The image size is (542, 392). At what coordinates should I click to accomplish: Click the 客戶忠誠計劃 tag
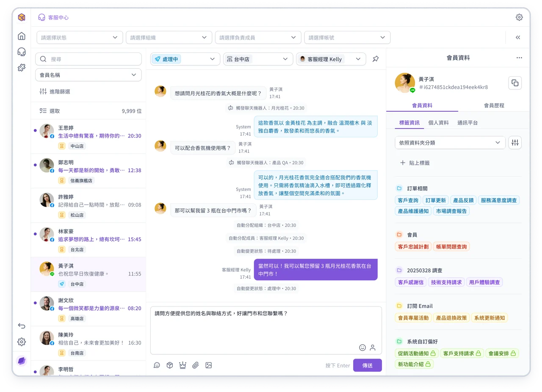pos(413,246)
